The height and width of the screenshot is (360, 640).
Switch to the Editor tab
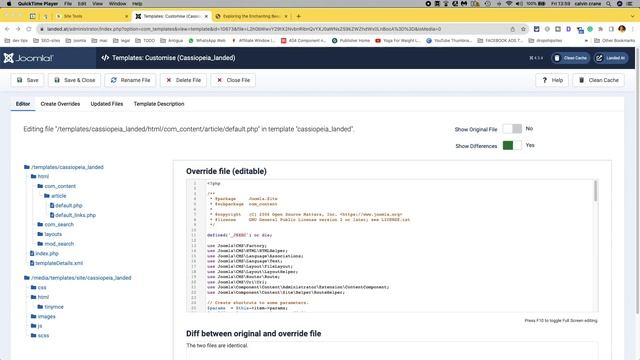click(x=23, y=104)
